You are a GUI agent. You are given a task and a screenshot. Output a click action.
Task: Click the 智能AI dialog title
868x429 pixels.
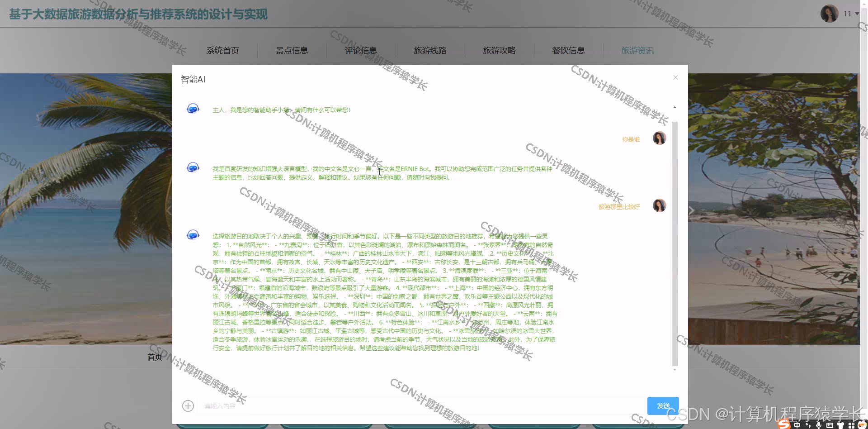193,80
